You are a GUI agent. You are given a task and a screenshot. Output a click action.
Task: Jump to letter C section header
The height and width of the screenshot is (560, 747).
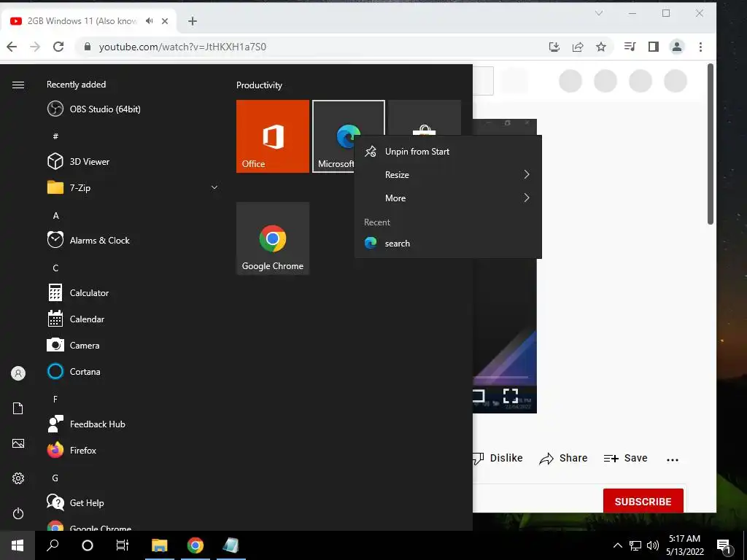[55, 268]
